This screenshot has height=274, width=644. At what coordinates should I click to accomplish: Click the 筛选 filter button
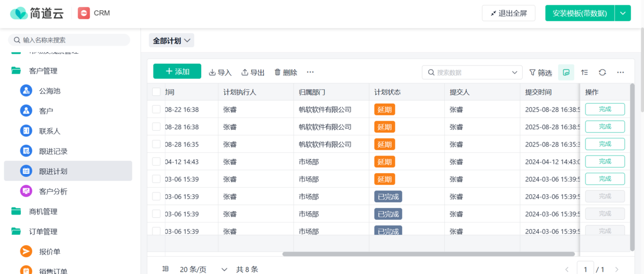point(540,72)
